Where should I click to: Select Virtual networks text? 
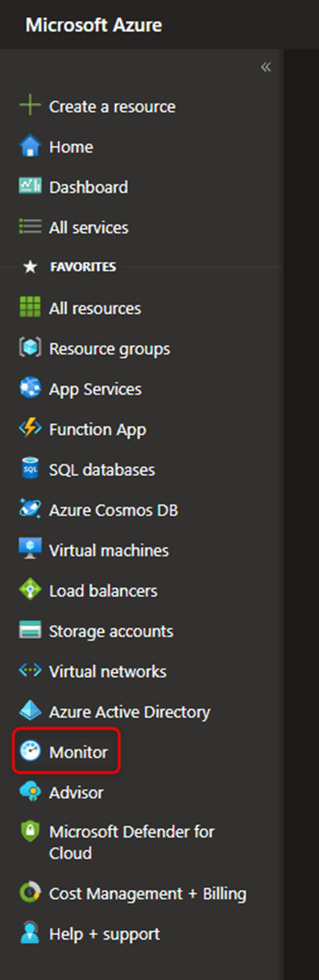click(108, 671)
